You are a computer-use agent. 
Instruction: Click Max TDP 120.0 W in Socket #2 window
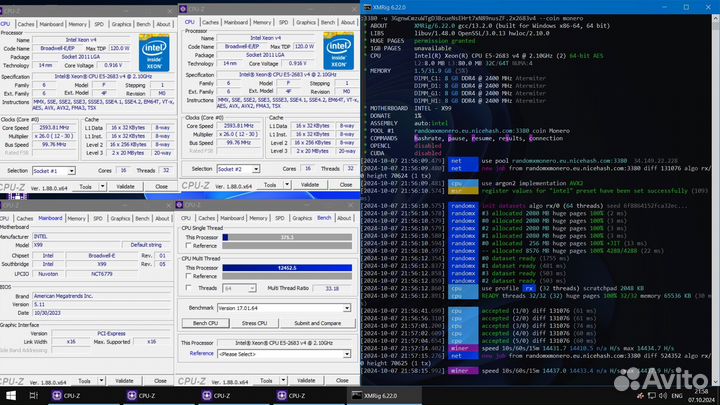click(x=304, y=46)
